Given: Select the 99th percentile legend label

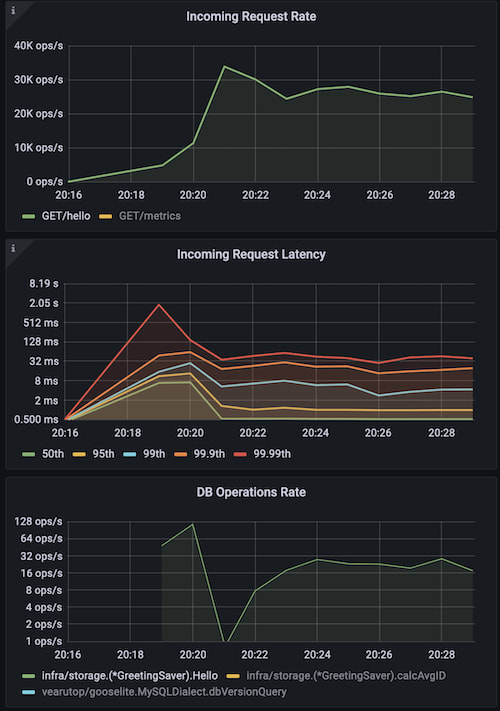Looking at the screenshot, I should tap(154, 454).
